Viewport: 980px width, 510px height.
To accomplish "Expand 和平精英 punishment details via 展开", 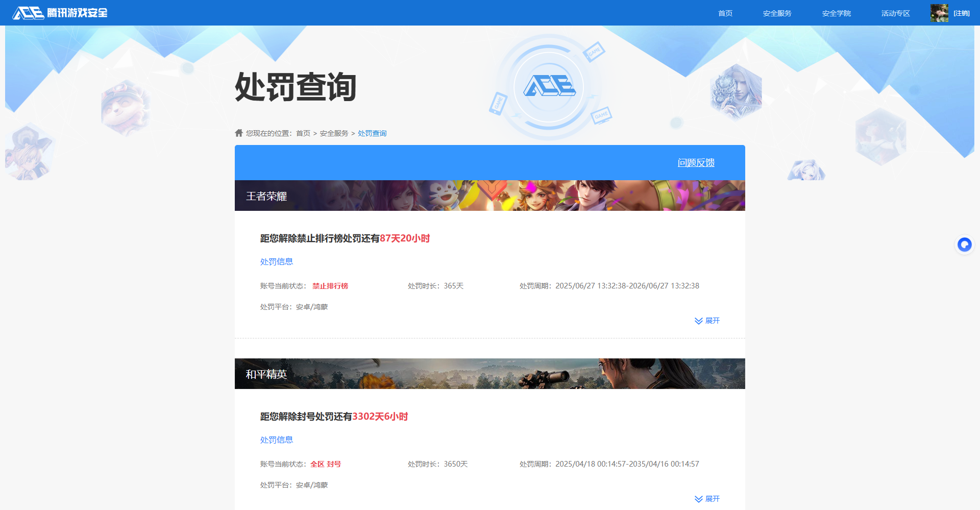I will [712, 499].
